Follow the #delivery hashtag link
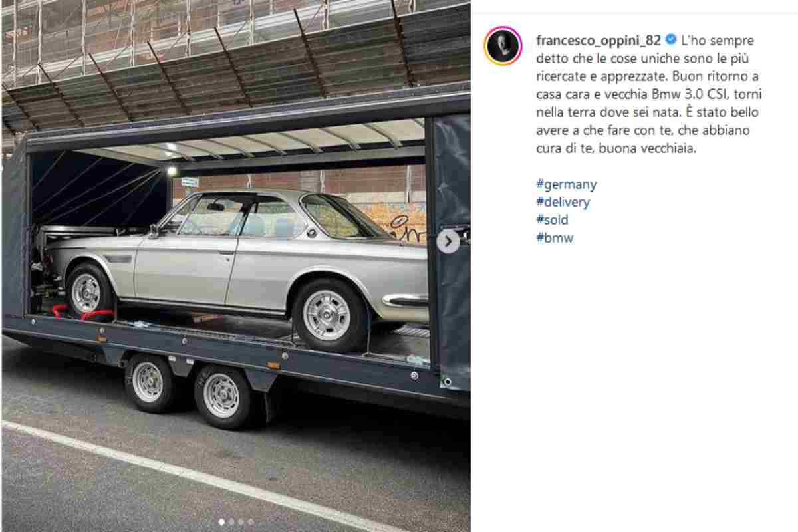The image size is (798, 532). (x=563, y=202)
